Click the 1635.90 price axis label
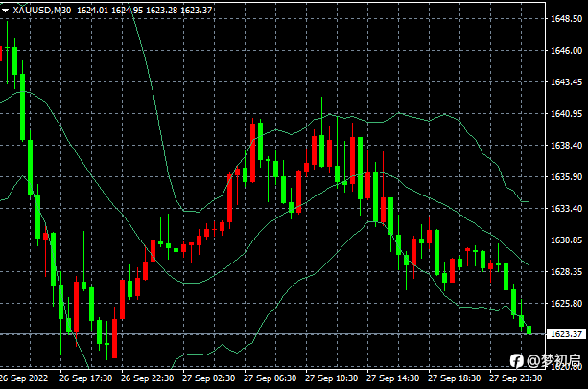Image resolution: width=588 pixels, height=389 pixels. pos(566,176)
